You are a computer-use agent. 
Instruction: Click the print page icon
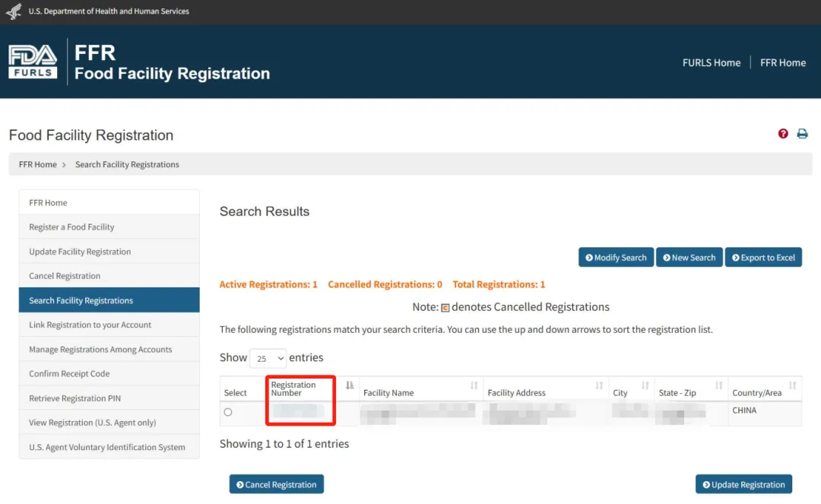pos(802,134)
